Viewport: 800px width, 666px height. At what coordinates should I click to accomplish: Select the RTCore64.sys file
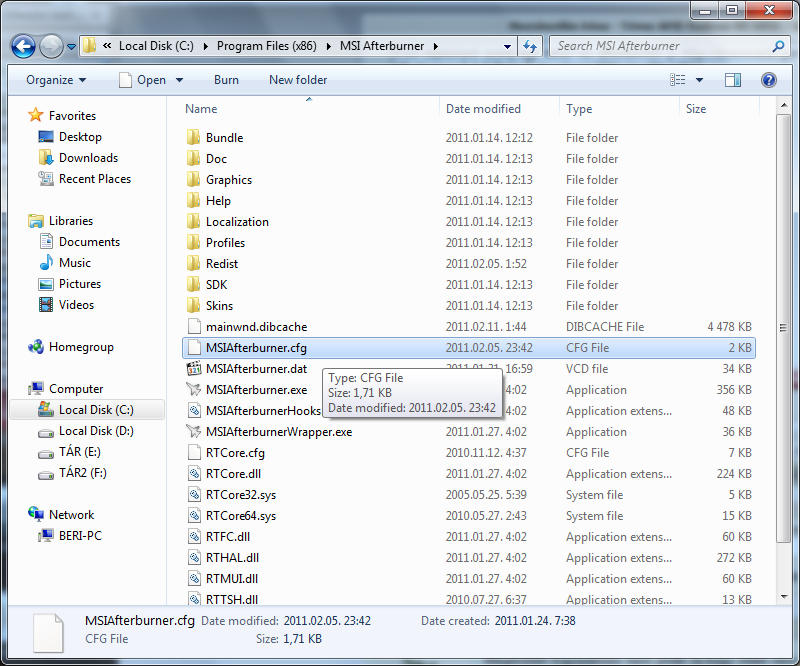(241, 515)
